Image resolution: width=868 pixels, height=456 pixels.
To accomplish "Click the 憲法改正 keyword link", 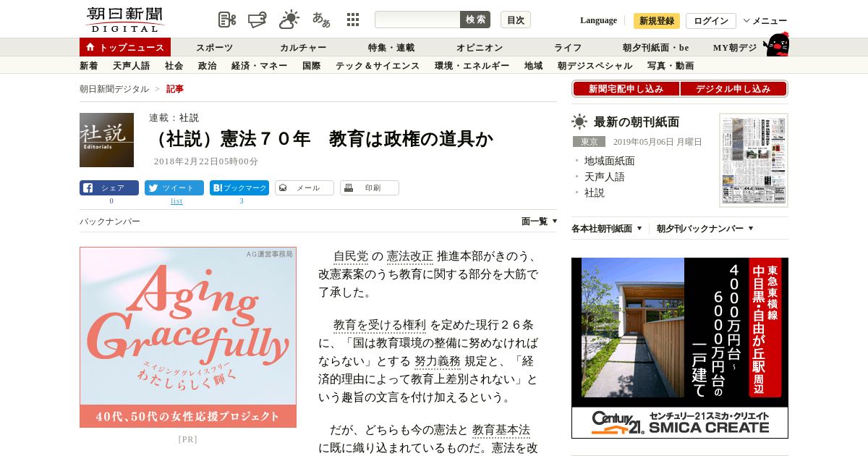I will click(410, 256).
